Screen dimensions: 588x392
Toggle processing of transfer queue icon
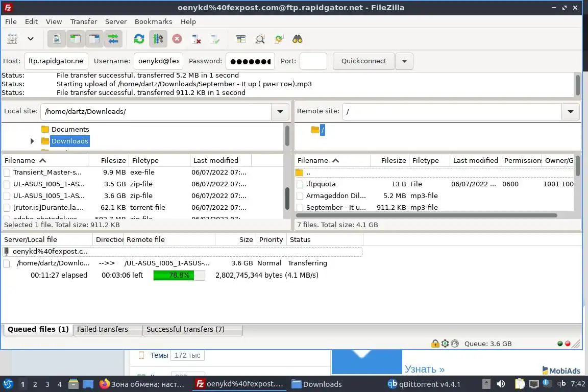[158, 39]
